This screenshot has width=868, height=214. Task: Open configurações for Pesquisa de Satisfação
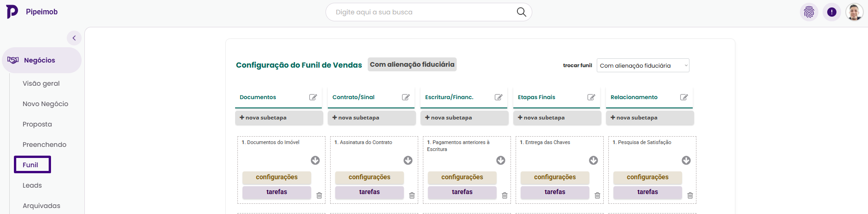[x=647, y=177]
